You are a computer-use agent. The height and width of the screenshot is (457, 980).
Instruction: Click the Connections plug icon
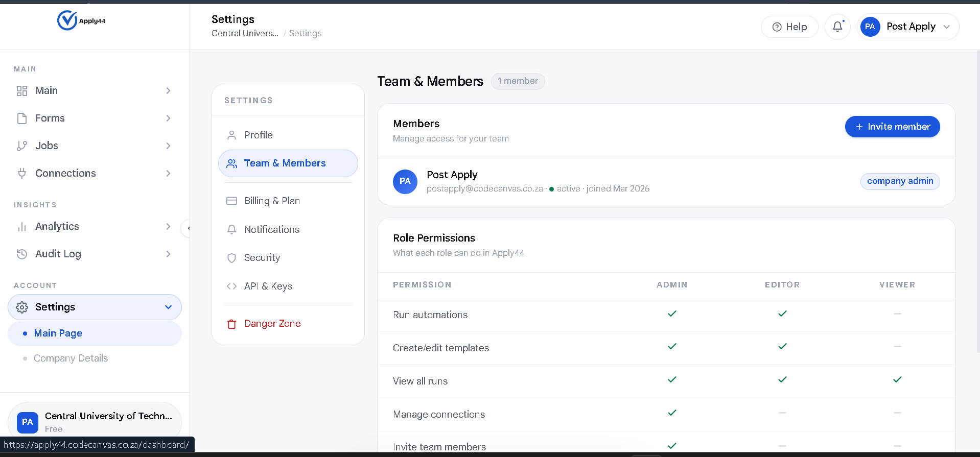22,174
